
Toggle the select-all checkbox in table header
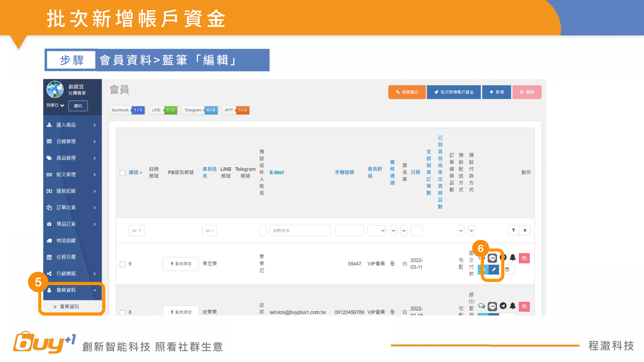click(122, 173)
